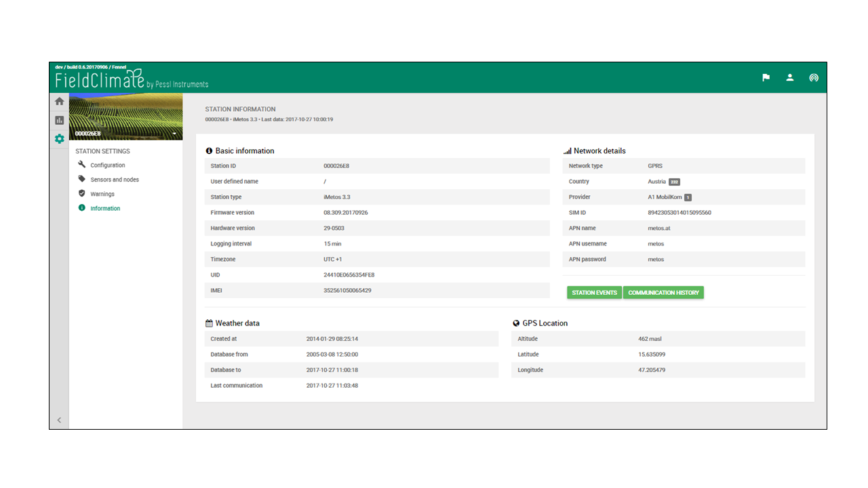Click the GPS Location globe icon
The image size is (868, 488).
[517, 323]
